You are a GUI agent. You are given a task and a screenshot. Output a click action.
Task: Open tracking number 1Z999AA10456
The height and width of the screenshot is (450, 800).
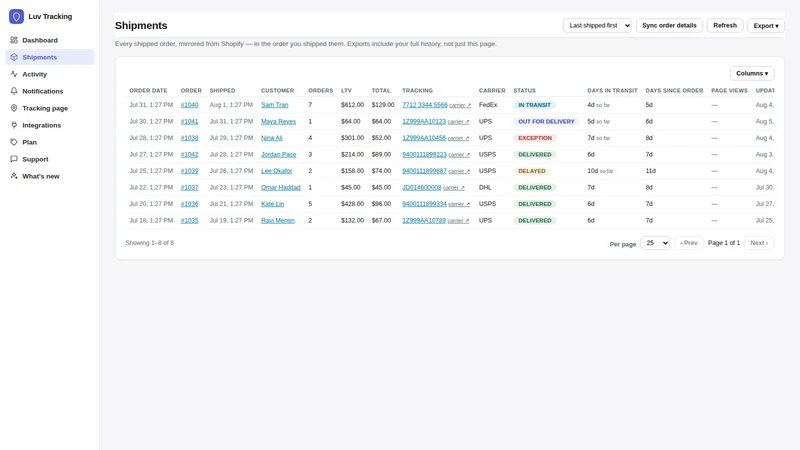424,138
